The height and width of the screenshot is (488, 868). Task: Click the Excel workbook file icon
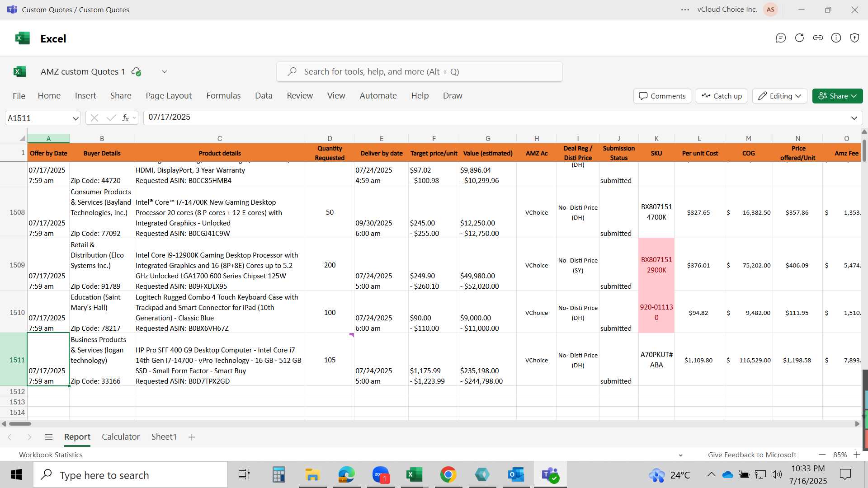(19, 71)
